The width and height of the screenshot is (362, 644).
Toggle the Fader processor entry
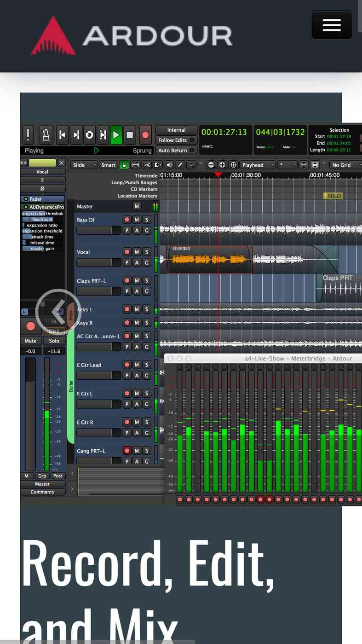point(42,199)
